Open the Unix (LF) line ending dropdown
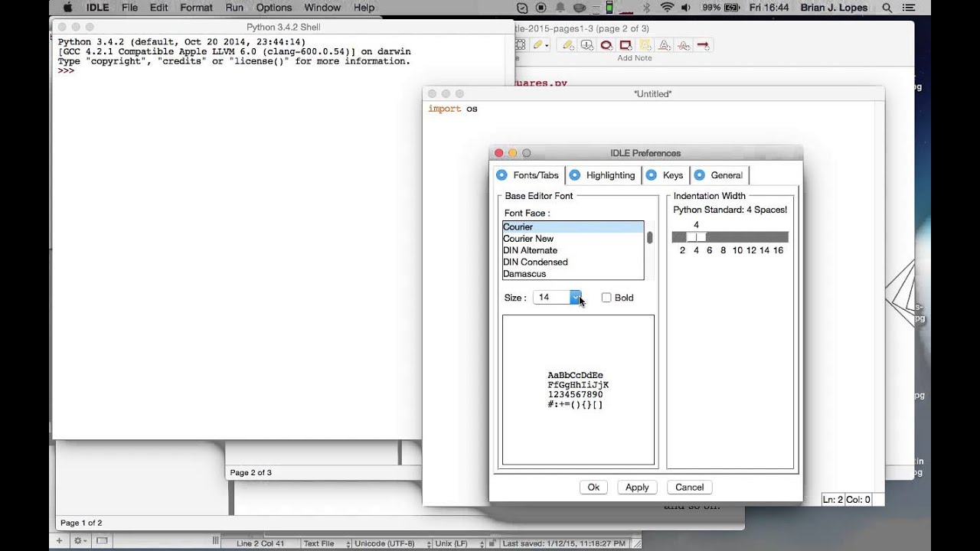980x551 pixels. tap(459, 543)
